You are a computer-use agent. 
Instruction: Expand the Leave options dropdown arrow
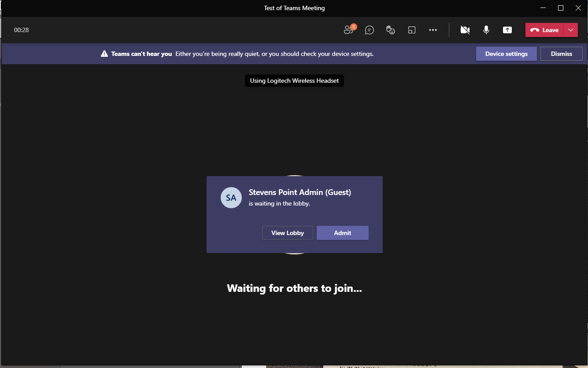click(571, 30)
